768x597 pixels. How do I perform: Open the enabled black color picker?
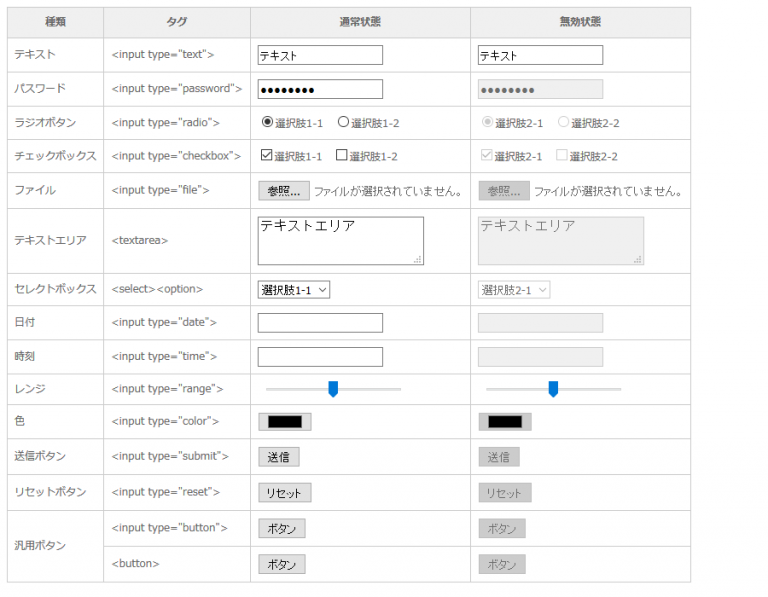(285, 421)
